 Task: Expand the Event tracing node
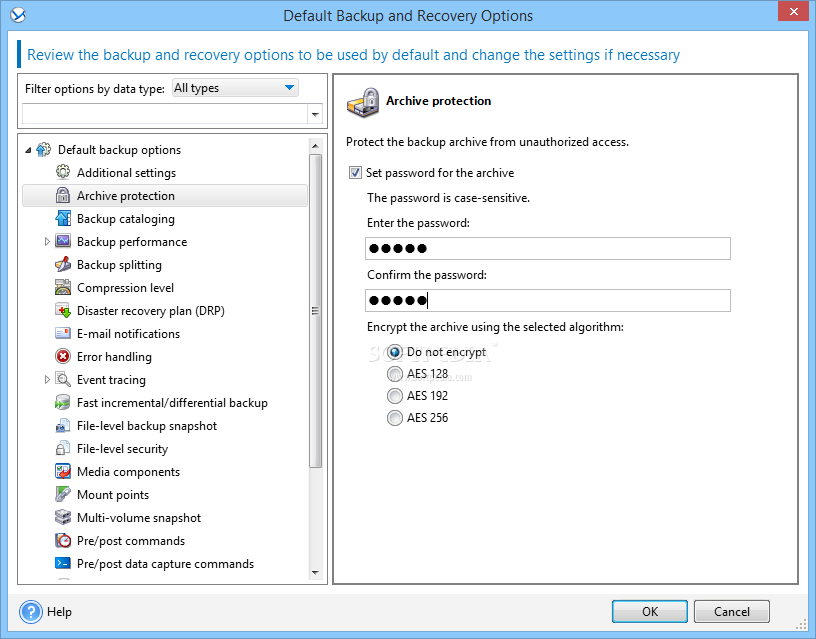click(47, 380)
